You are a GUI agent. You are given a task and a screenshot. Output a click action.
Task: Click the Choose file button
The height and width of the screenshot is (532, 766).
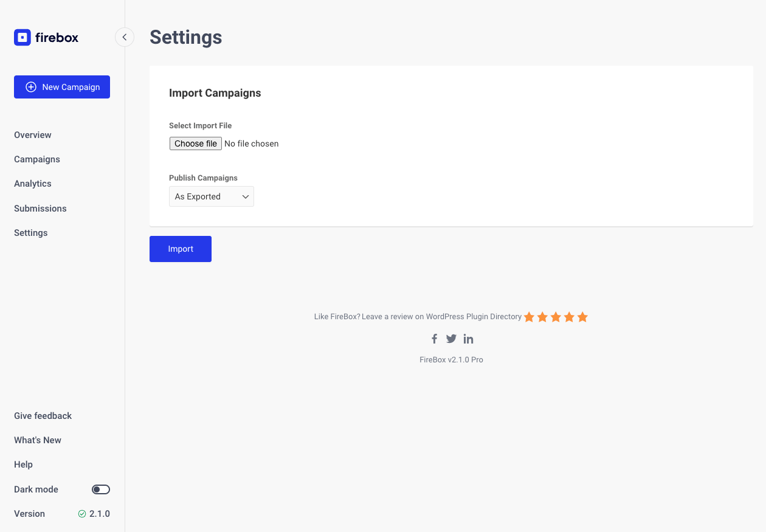tap(196, 143)
